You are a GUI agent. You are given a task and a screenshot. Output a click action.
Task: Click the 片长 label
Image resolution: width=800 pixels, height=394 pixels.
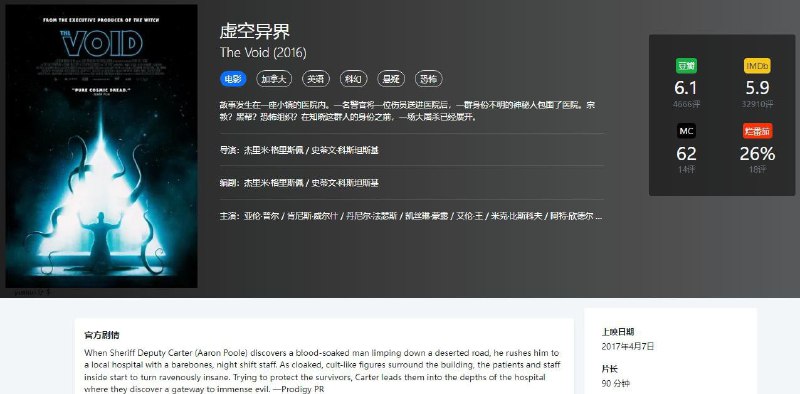tap(610, 368)
